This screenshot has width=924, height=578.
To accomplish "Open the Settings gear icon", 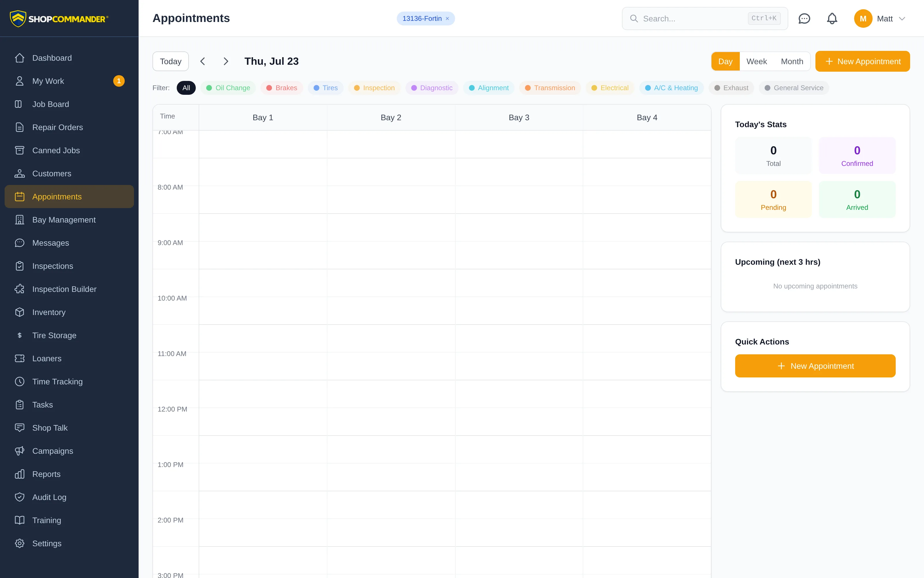I will tap(19, 543).
